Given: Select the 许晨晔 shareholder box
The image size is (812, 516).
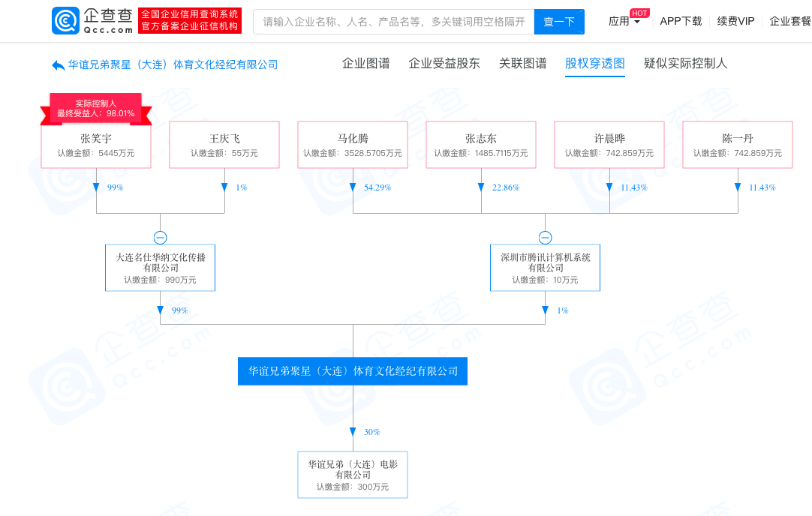Looking at the screenshot, I should (609, 145).
